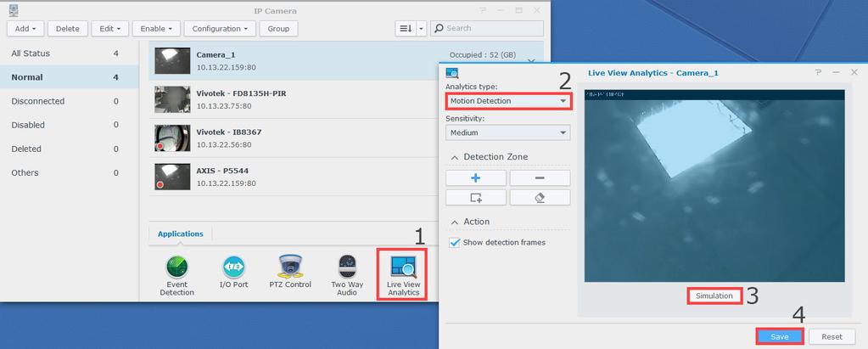Open Event Detection application
This screenshot has width=868, height=349.
pos(177,276)
